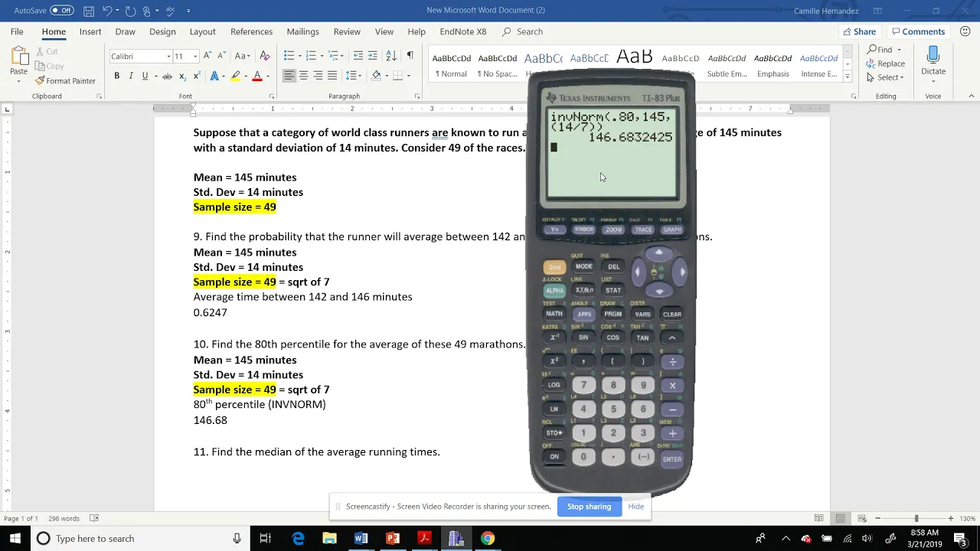Toggle Align Left paragraph button
The image size is (980, 551).
[289, 76]
